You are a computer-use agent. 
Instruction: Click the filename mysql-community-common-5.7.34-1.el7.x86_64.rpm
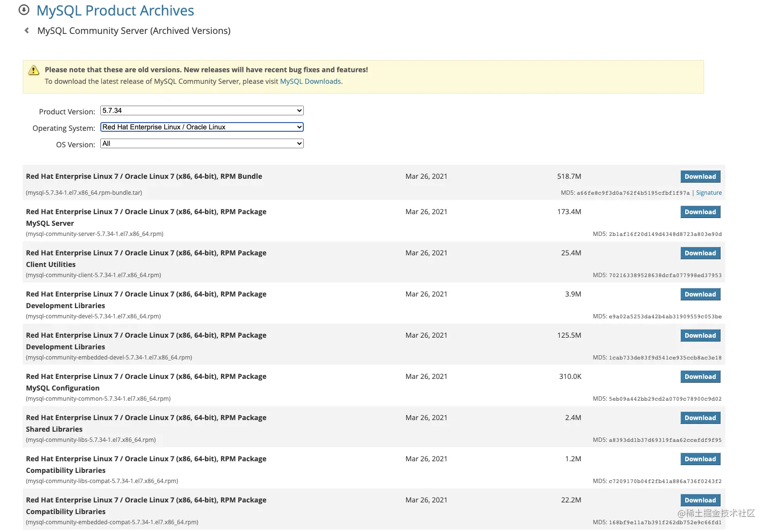98,399
